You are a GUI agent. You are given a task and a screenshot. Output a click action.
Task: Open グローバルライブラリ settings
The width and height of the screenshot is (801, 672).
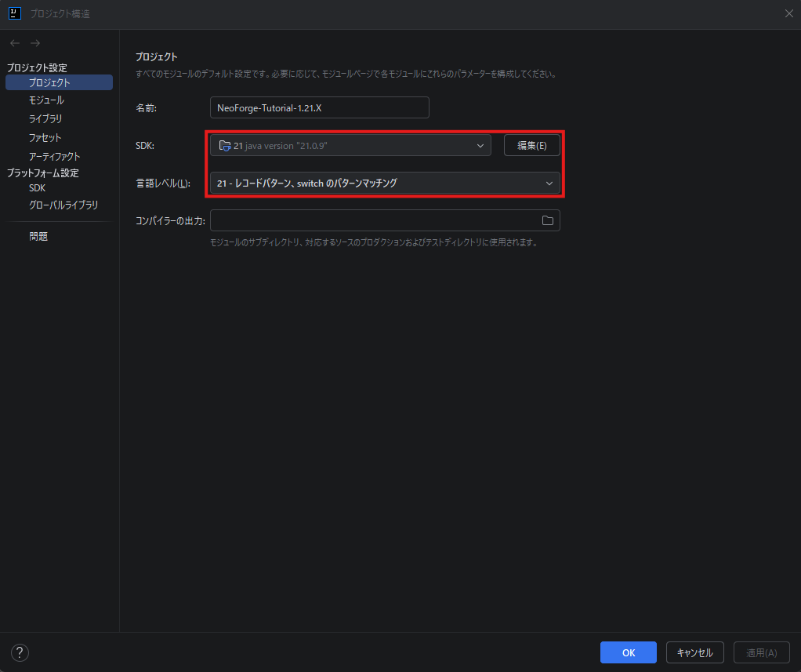point(63,205)
